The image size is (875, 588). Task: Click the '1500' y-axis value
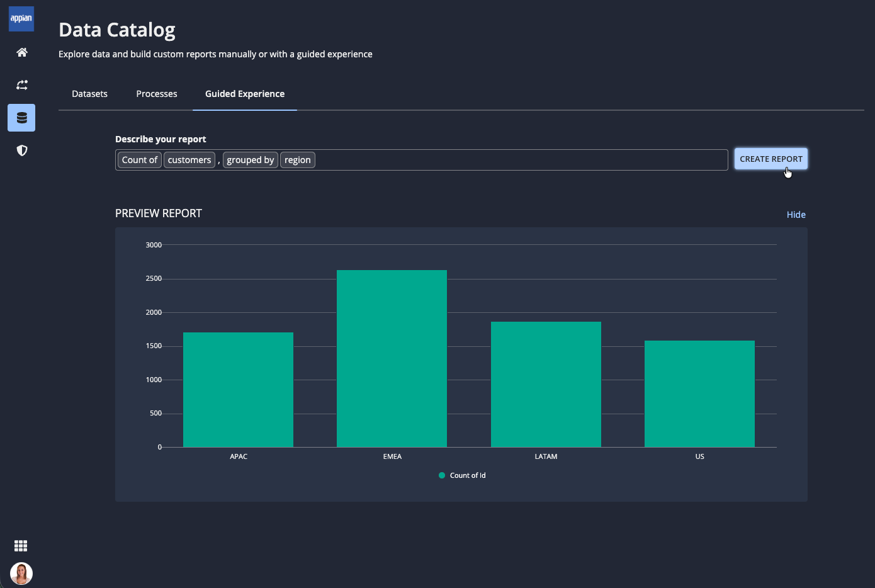coord(154,346)
